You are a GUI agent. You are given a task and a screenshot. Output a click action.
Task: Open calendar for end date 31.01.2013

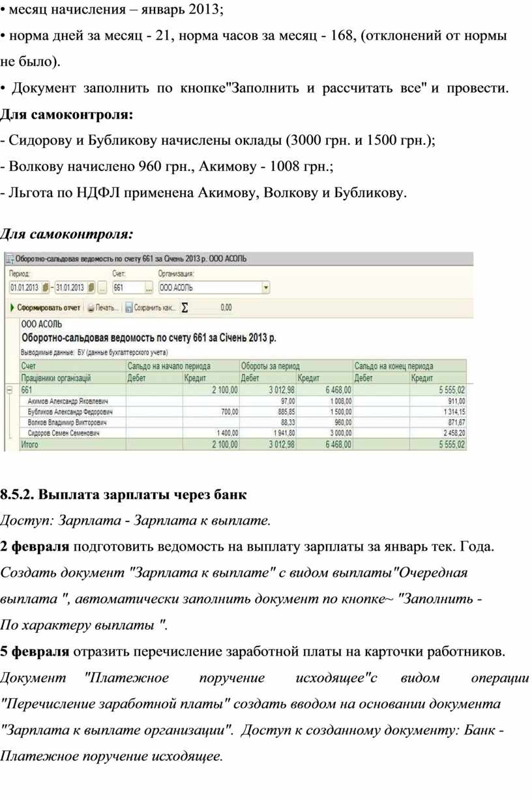(x=91, y=287)
